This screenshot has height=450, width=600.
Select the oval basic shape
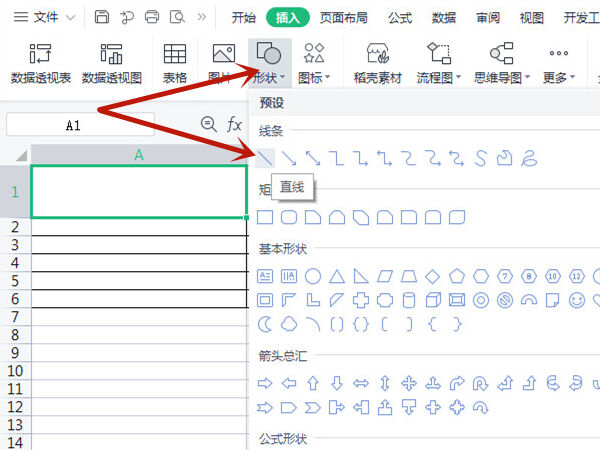313,276
